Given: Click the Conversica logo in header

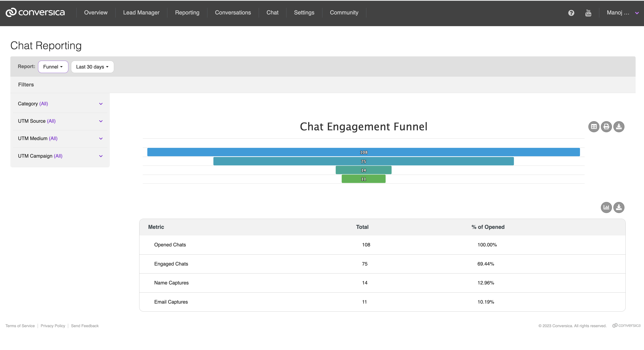Looking at the screenshot, I should tap(35, 12).
